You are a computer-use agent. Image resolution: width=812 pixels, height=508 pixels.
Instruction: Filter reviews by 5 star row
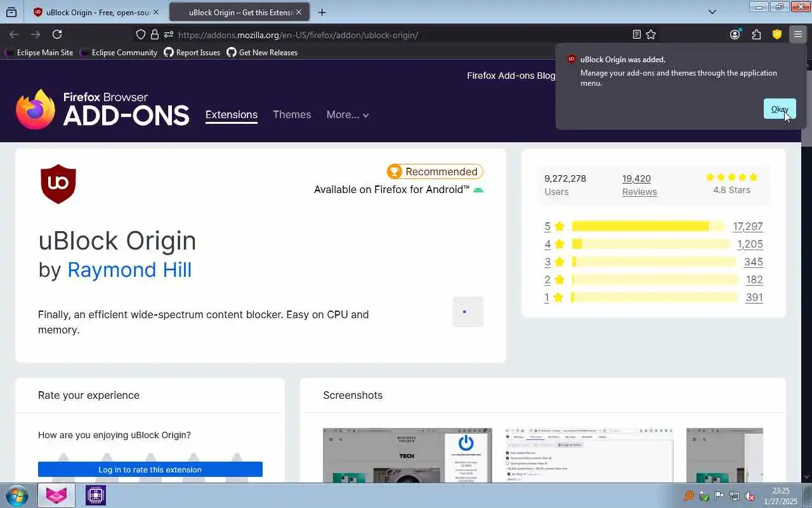tap(653, 226)
